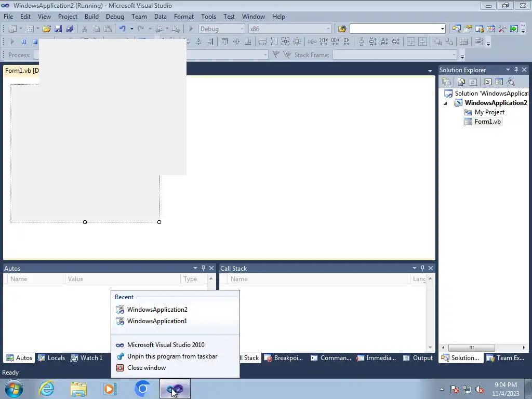The image size is (532, 399).
Task: Click Solution Explorer horizontal scrollbar thumb
Action: point(471,348)
